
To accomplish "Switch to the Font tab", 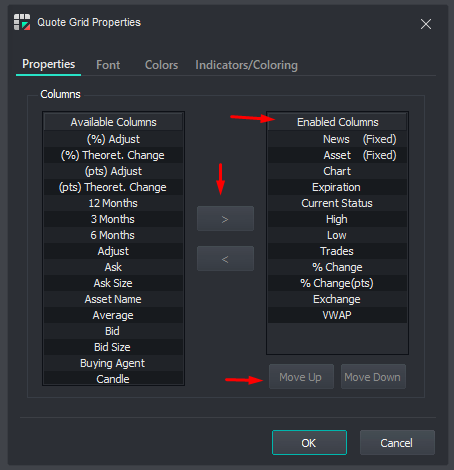I will click(108, 65).
